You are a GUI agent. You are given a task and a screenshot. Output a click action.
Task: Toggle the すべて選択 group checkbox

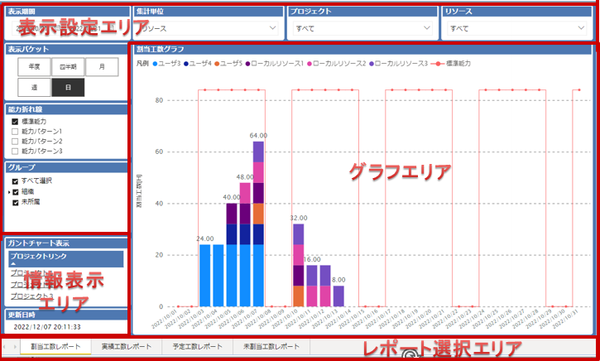[x=15, y=181]
